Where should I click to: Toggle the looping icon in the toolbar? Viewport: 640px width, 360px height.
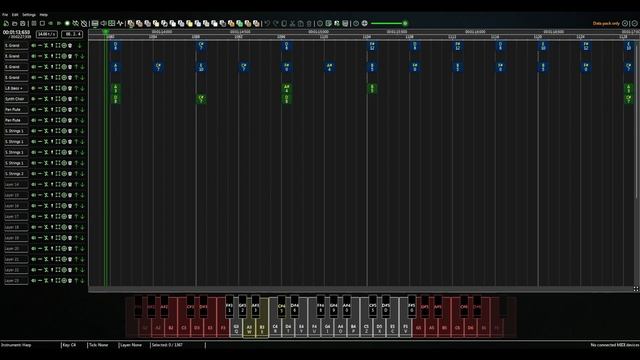pos(76,24)
